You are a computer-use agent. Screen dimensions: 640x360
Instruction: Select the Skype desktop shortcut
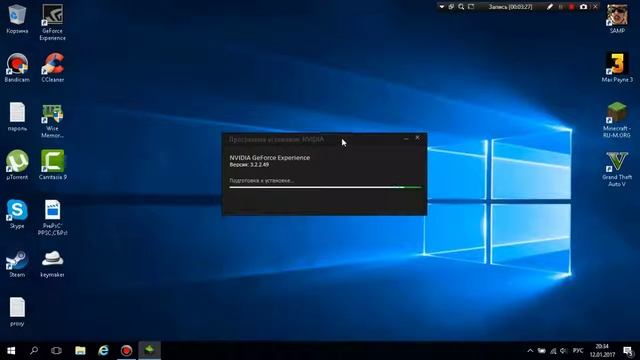17,214
